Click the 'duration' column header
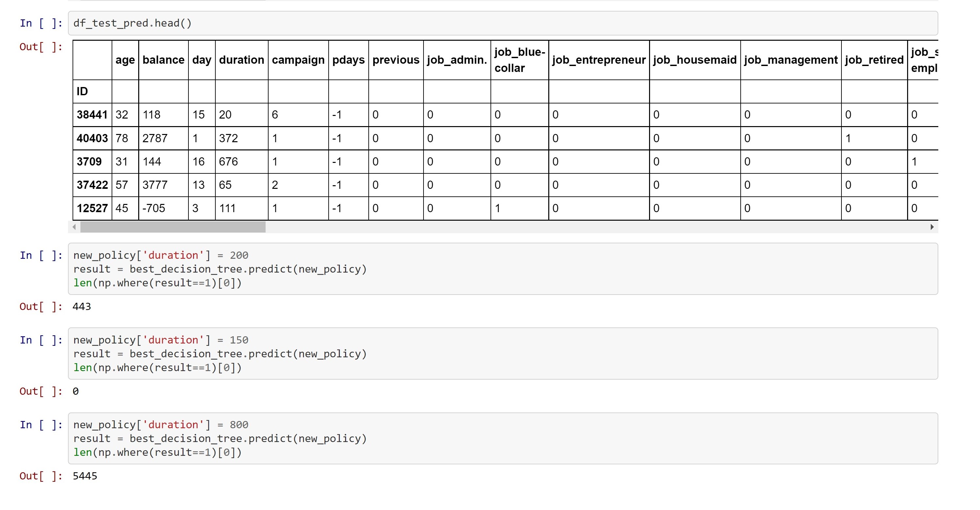Viewport: 980px width, 510px height. pos(241,60)
